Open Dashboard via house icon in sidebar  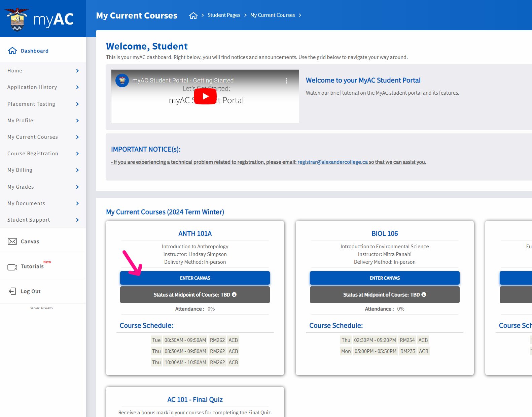coord(12,51)
